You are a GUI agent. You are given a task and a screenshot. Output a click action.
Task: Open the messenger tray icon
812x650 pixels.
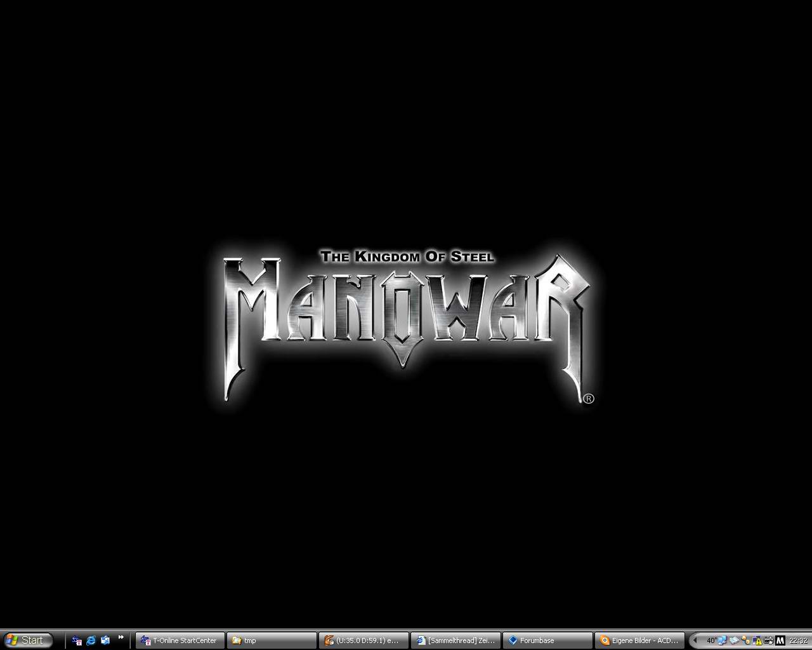746,640
